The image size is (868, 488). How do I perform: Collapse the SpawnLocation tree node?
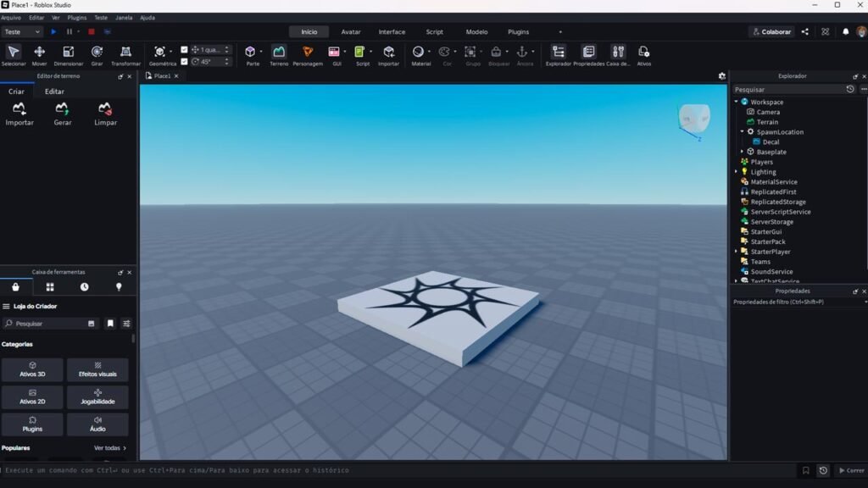[x=743, y=131]
